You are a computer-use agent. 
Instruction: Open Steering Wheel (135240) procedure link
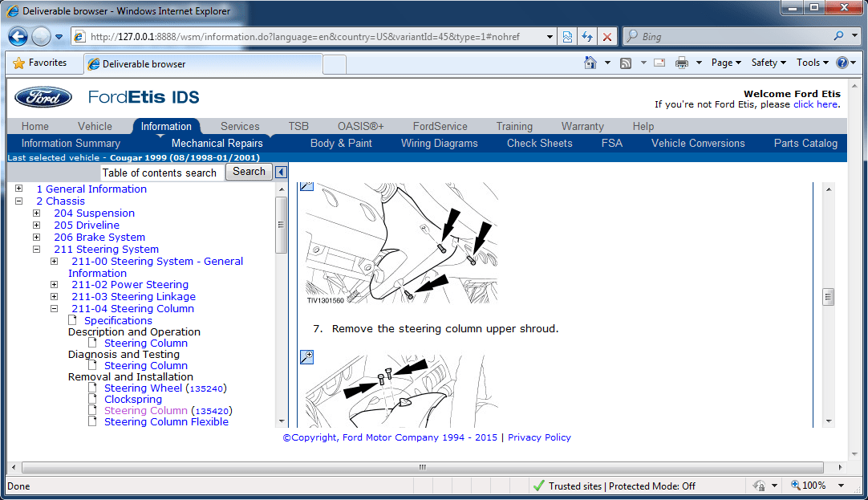pyautogui.click(x=165, y=388)
